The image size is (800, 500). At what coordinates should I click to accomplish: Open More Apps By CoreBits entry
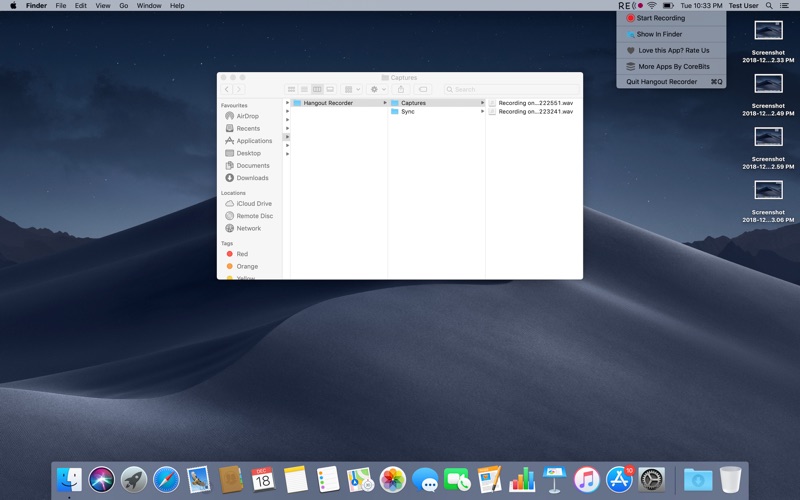(x=671, y=66)
